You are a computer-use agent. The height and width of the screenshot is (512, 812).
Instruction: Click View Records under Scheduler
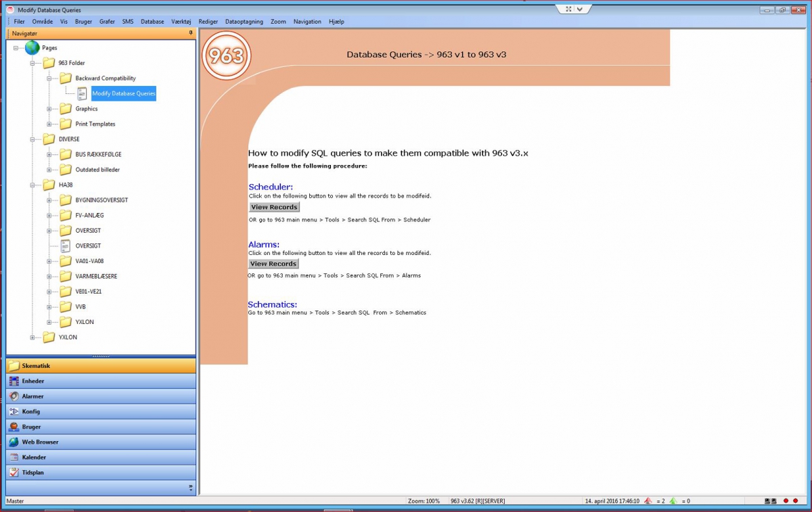coord(274,207)
